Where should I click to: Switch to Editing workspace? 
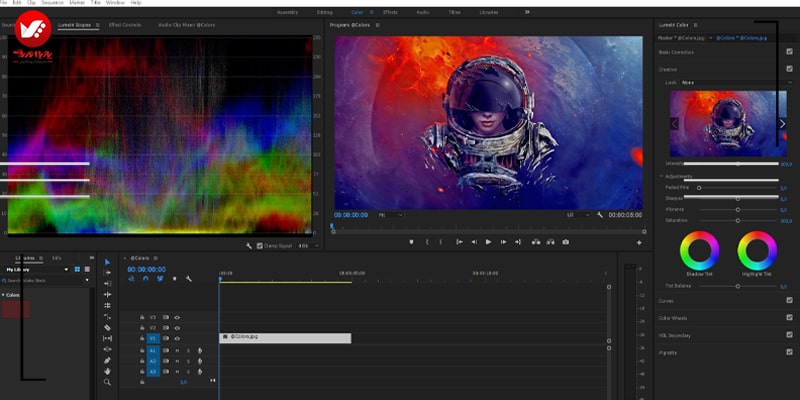coord(324,12)
